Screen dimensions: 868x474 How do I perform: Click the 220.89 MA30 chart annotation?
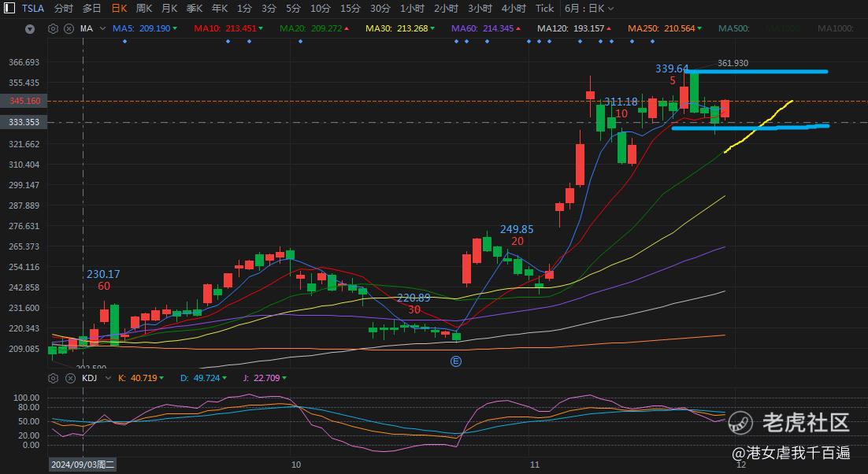tap(414, 298)
